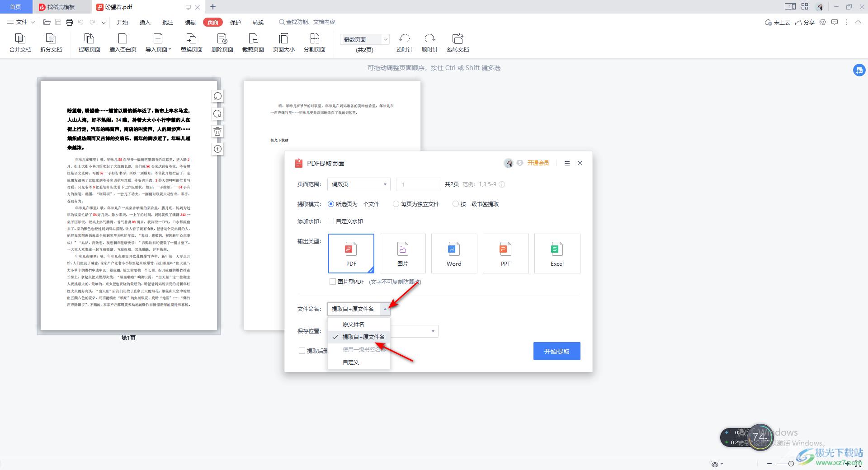Open the 文件 menu dropdown
The height and width of the screenshot is (470, 868).
[21, 22]
